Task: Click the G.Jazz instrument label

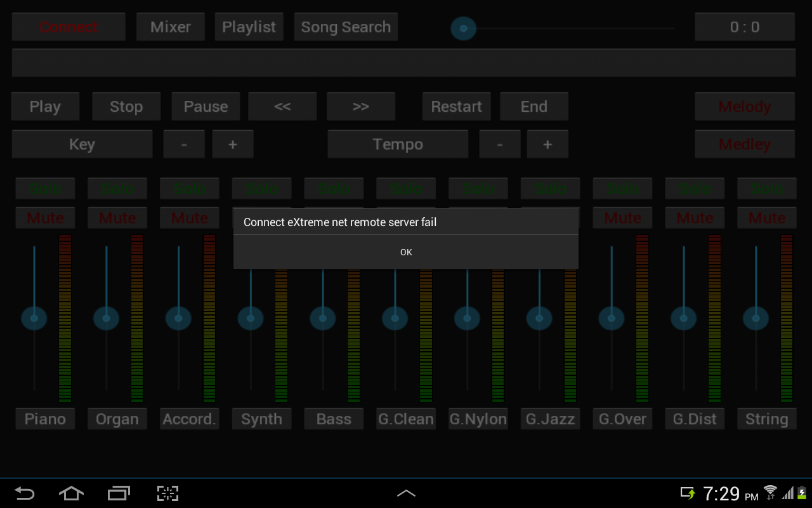Action: [x=550, y=419]
